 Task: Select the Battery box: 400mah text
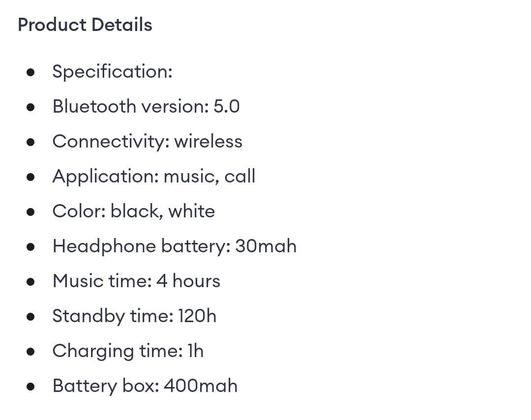point(145,386)
